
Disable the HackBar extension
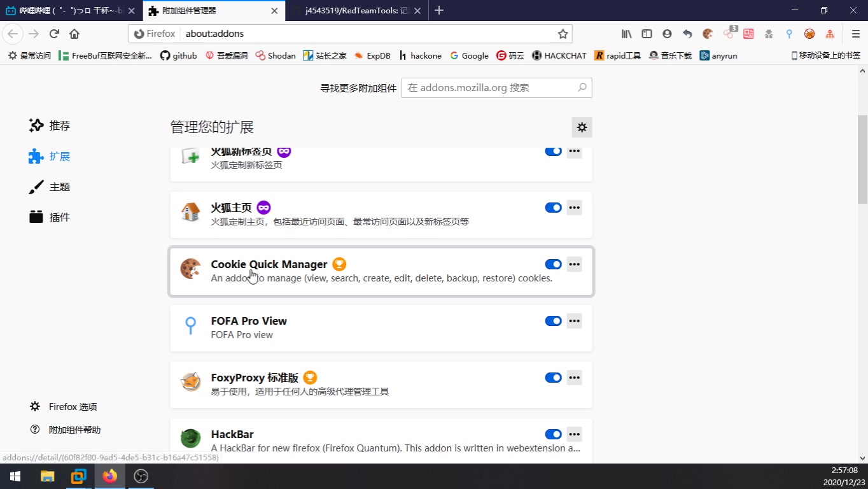coord(552,434)
